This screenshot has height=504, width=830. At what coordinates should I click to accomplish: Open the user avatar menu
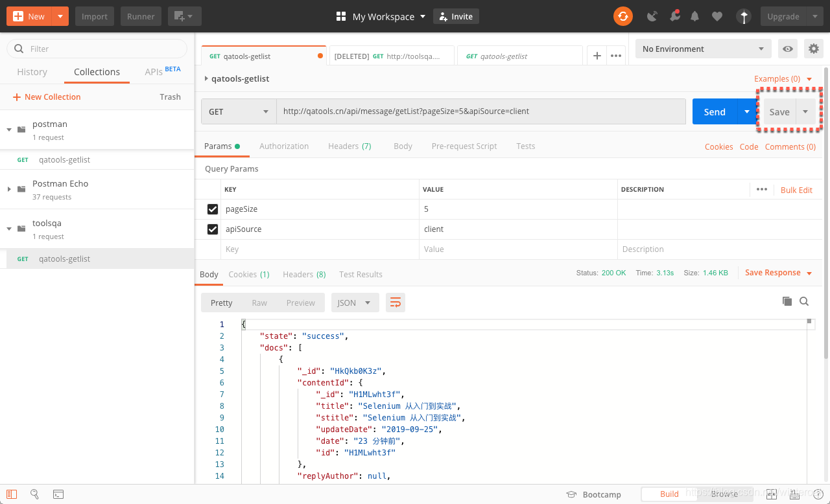744,16
